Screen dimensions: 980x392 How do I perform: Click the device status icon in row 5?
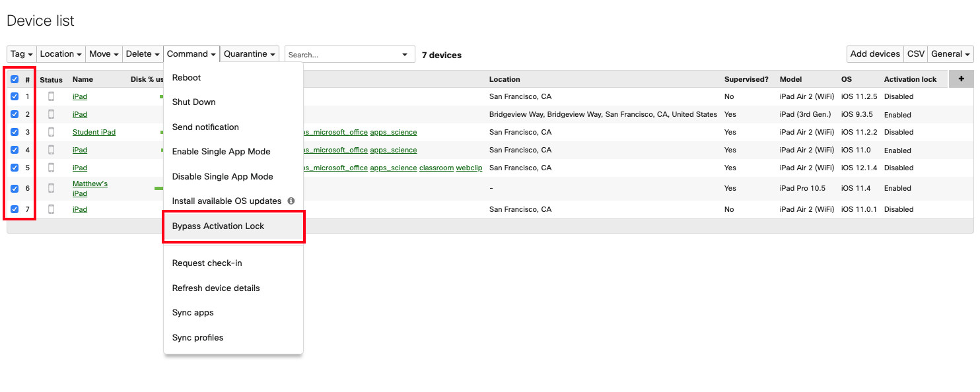pyautogui.click(x=51, y=168)
